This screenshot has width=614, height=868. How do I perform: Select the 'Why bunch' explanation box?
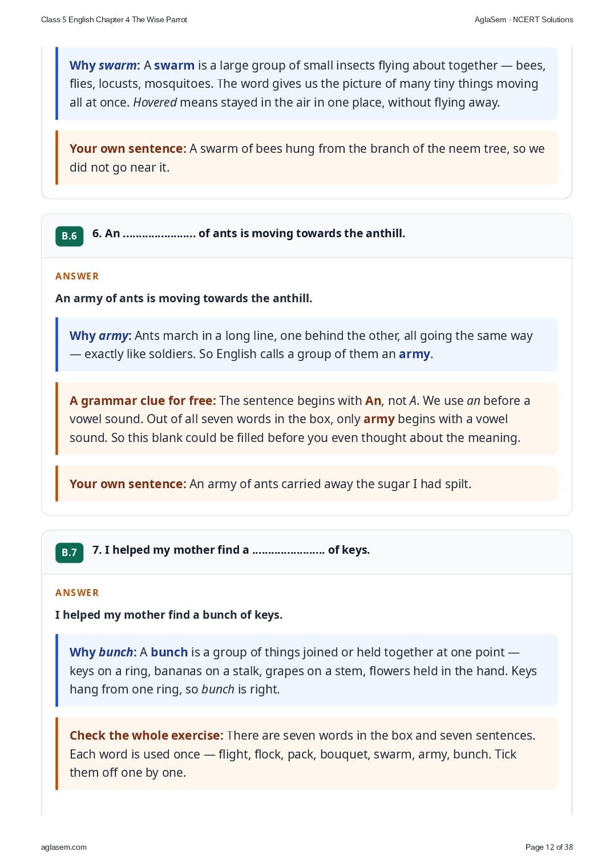click(306, 671)
